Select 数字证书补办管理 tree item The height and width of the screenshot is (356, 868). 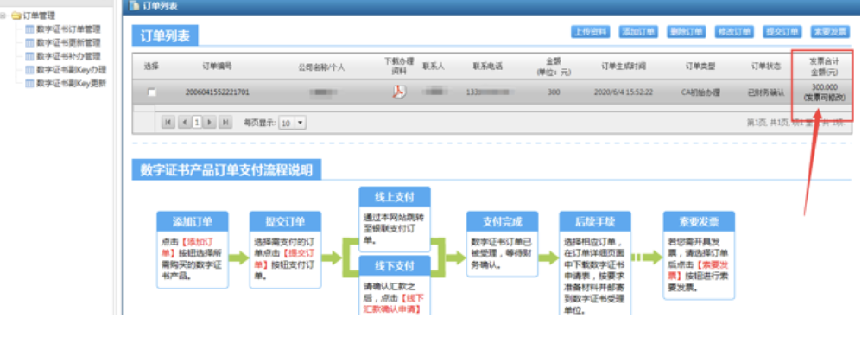pos(68,56)
